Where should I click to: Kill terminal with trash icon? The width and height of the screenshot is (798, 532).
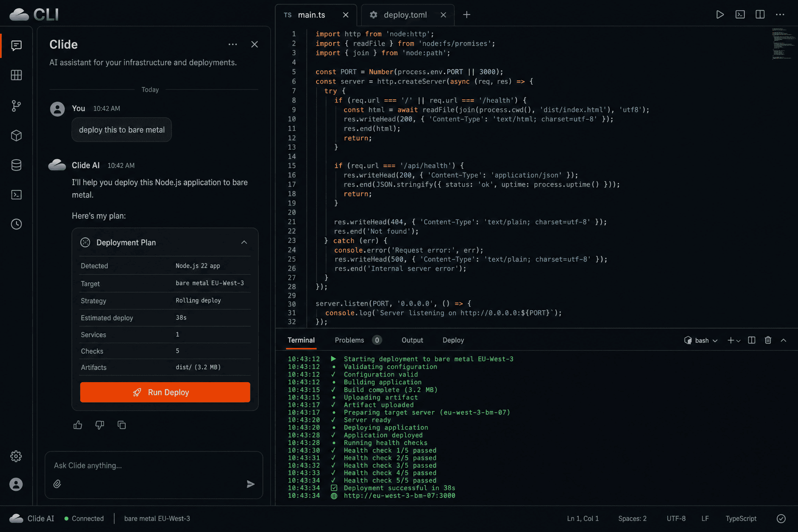768,340
